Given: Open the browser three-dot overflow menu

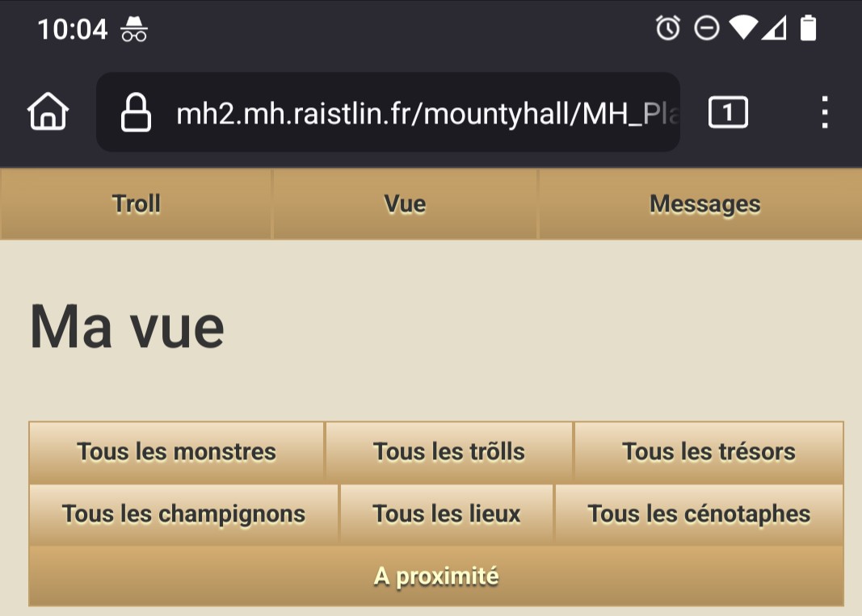Looking at the screenshot, I should tap(824, 112).
